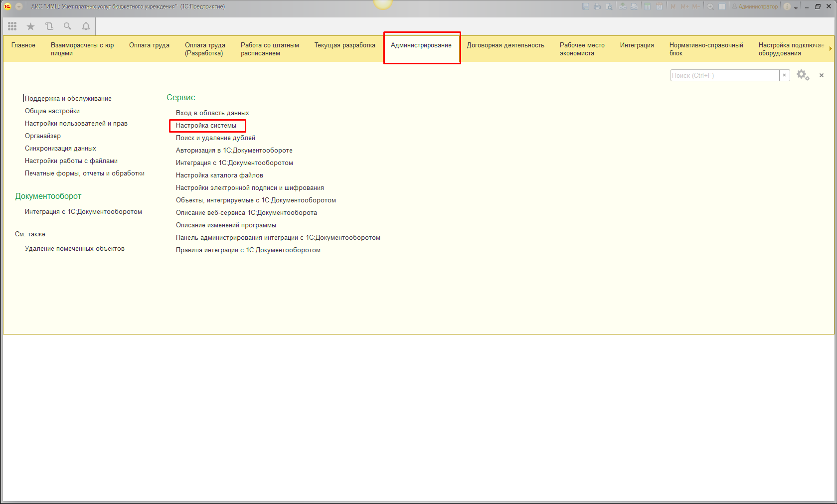The height and width of the screenshot is (504, 837).
Task: Open the Настройка системы link
Action: [206, 126]
